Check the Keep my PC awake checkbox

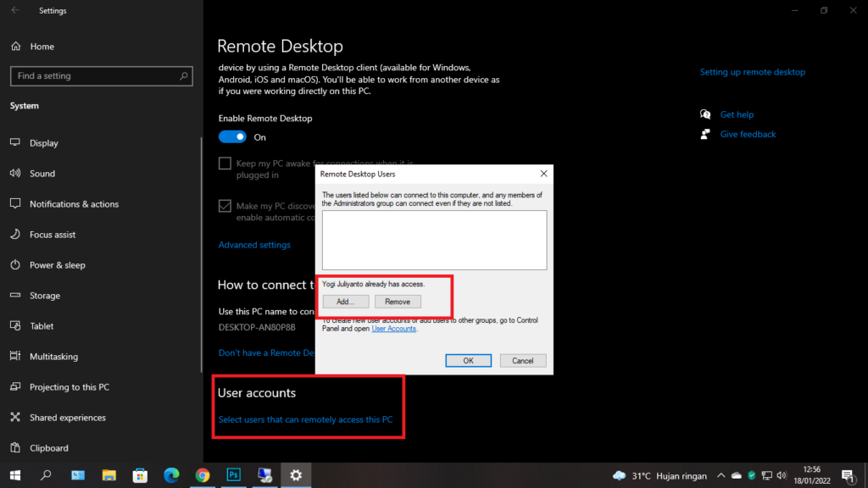(225, 163)
